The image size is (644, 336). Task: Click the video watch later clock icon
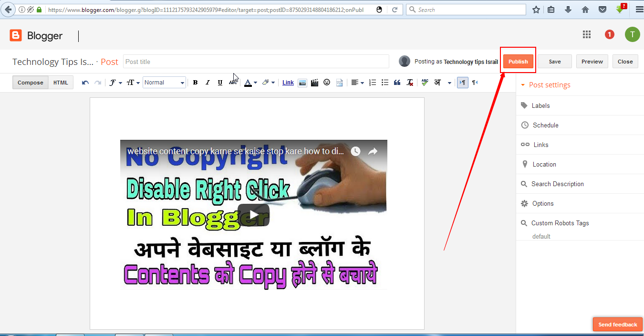pyautogui.click(x=355, y=151)
